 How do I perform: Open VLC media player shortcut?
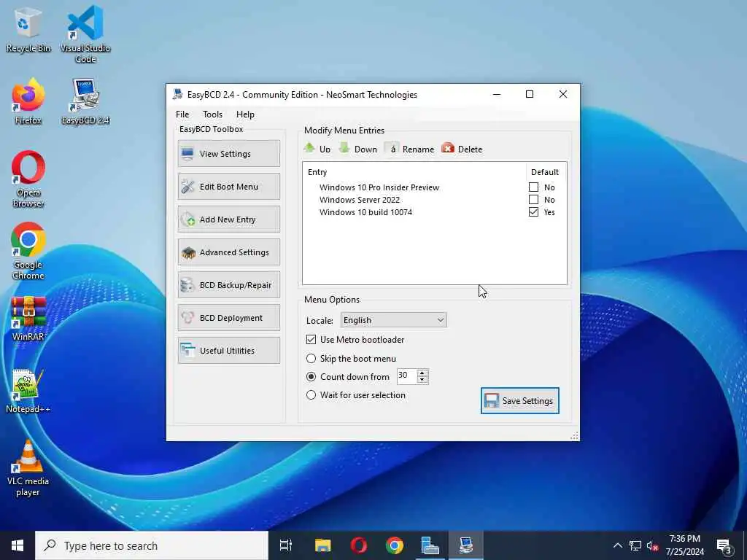pyautogui.click(x=28, y=469)
